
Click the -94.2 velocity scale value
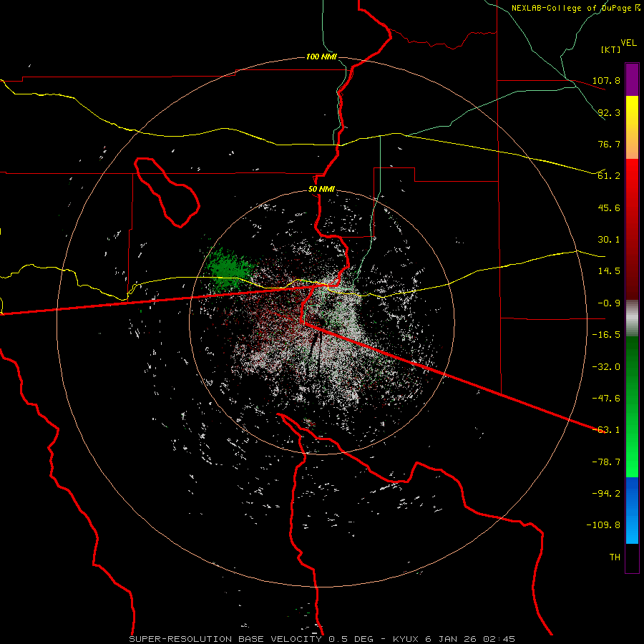point(606,494)
